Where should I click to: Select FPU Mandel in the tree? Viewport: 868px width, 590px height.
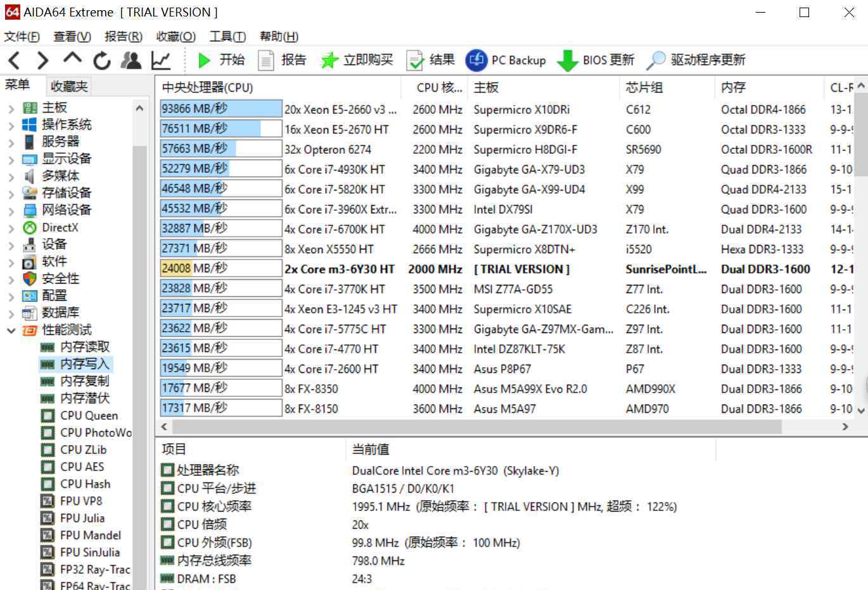click(91, 535)
